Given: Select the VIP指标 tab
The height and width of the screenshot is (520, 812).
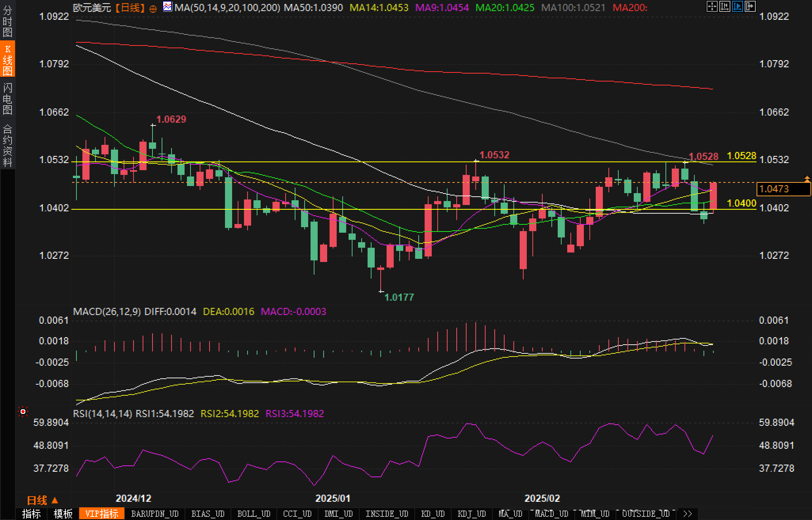Looking at the screenshot, I should click(102, 514).
